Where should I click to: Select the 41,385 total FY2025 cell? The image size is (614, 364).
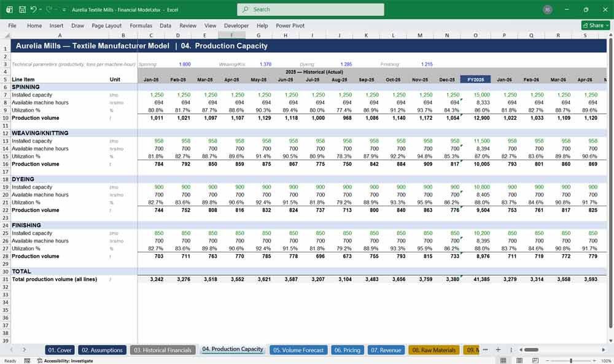click(475, 279)
